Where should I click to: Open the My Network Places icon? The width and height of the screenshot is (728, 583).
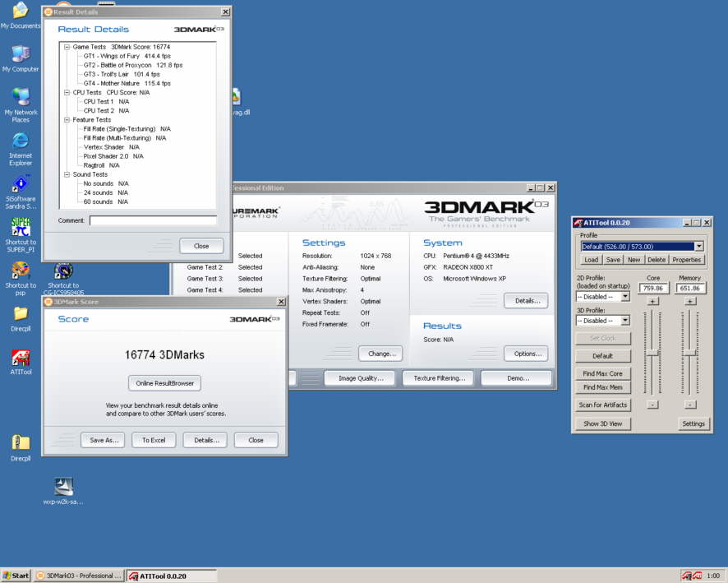[21, 98]
